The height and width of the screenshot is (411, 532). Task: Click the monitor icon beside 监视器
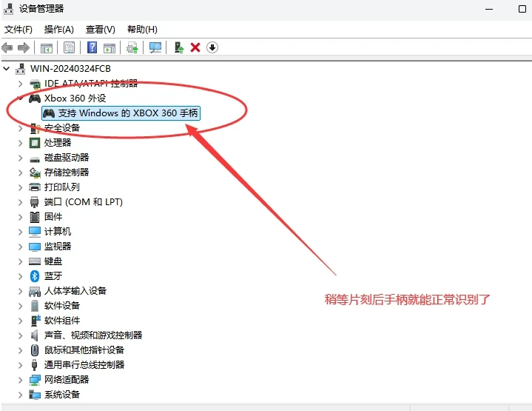coord(35,247)
